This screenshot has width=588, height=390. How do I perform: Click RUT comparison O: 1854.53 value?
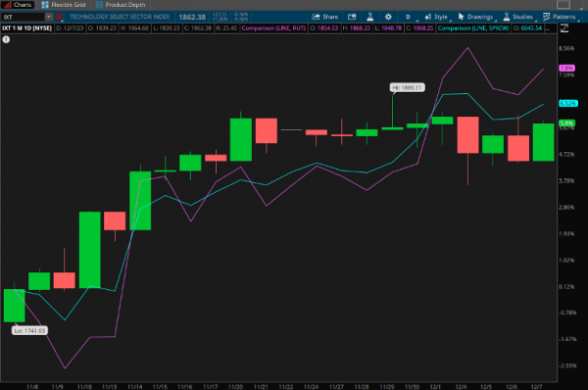point(324,28)
